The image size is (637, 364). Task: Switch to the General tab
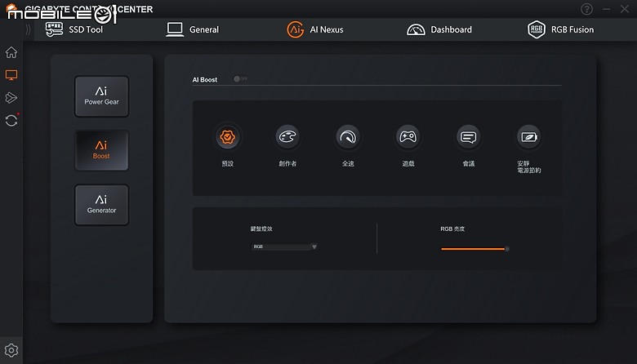[x=193, y=29]
